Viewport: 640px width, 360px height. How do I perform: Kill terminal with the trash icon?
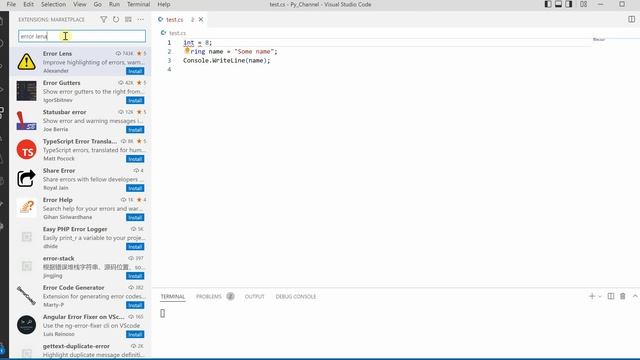click(622, 296)
